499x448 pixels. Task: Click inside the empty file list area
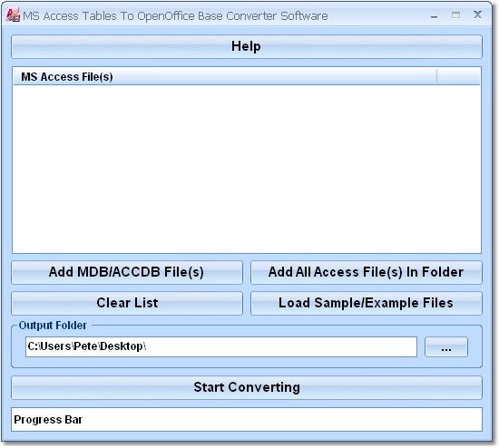coord(247,169)
